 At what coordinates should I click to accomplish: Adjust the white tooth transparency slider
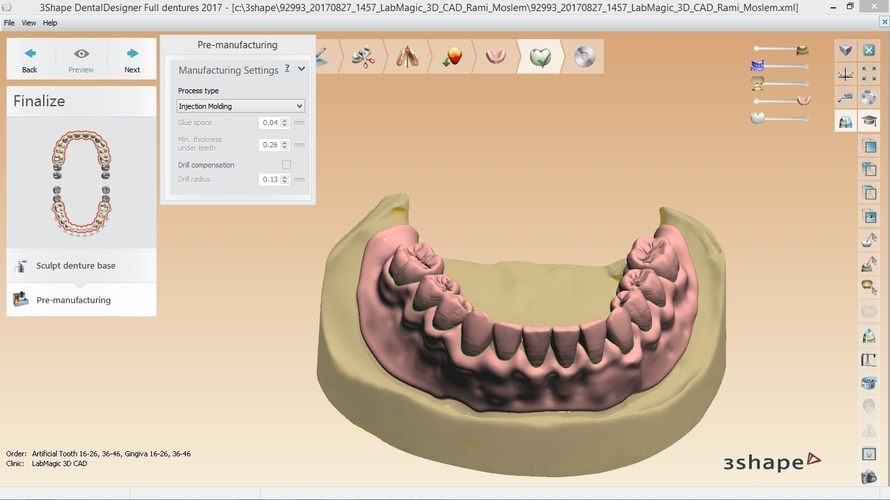[x=780, y=118]
